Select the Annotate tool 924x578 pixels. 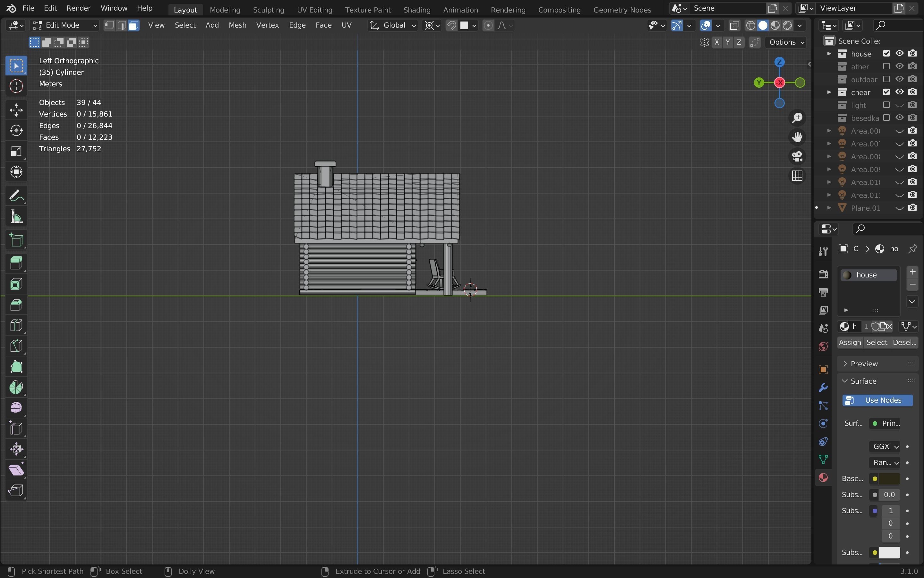pyautogui.click(x=16, y=196)
